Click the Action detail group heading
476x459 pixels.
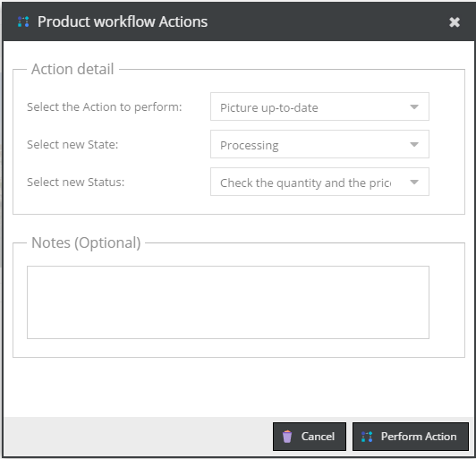tap(72, 69)
